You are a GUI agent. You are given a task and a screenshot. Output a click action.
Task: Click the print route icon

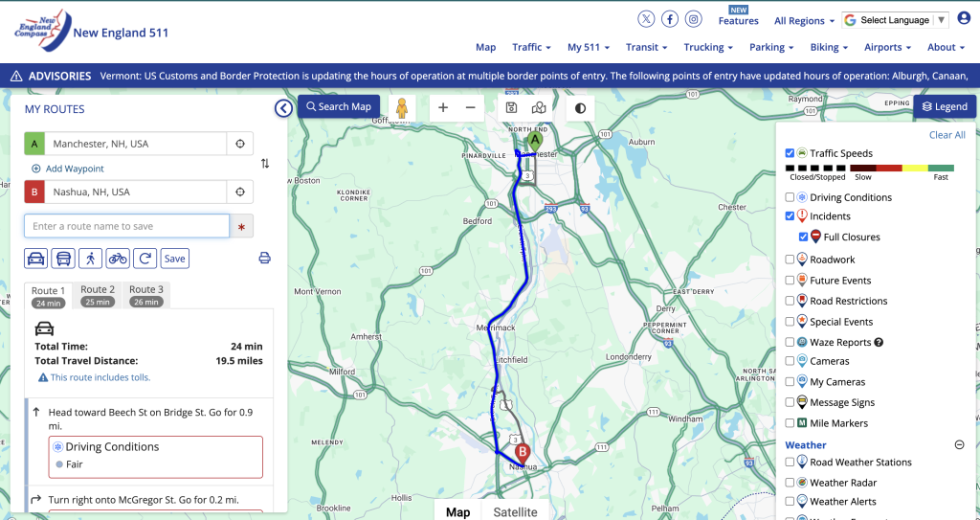tap(264, 259)
